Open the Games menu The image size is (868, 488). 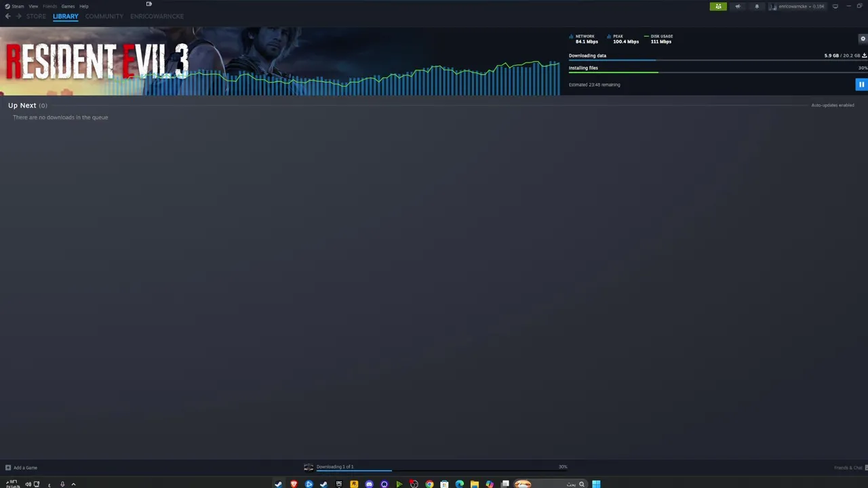(68, 6)
